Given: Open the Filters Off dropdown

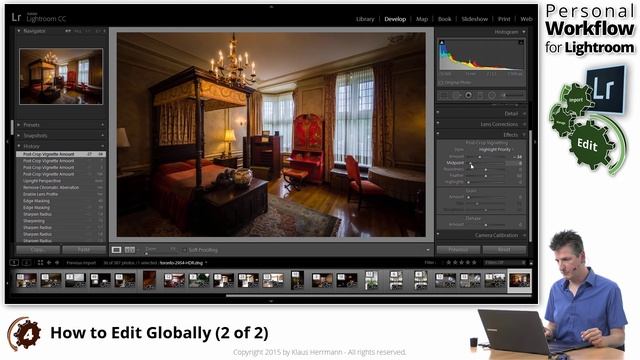Looking at the screenshot, I should (504, 262).
